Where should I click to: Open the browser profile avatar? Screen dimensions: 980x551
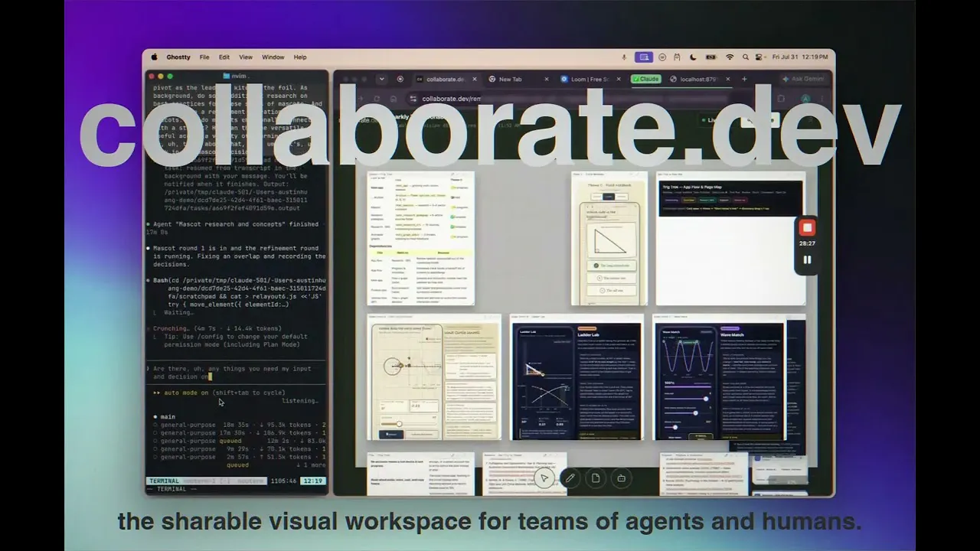(805, 99)
